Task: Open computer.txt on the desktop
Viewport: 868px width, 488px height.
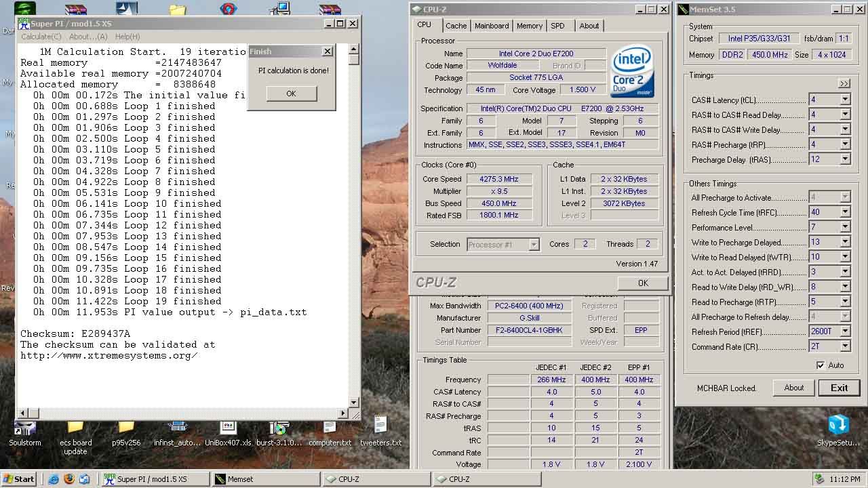Action: click(x=329, y=428)
